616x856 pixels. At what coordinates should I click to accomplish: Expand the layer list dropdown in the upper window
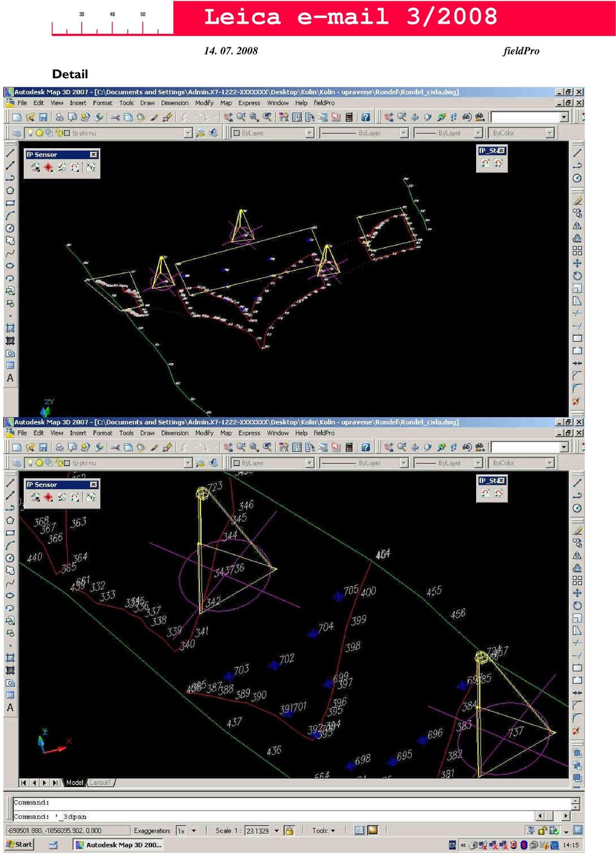(188, 133)
